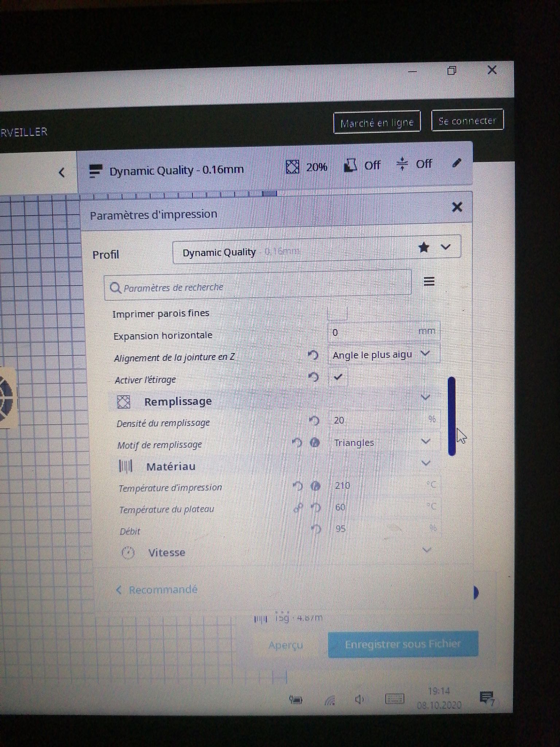Click the Aperçu button

[285, 645]
